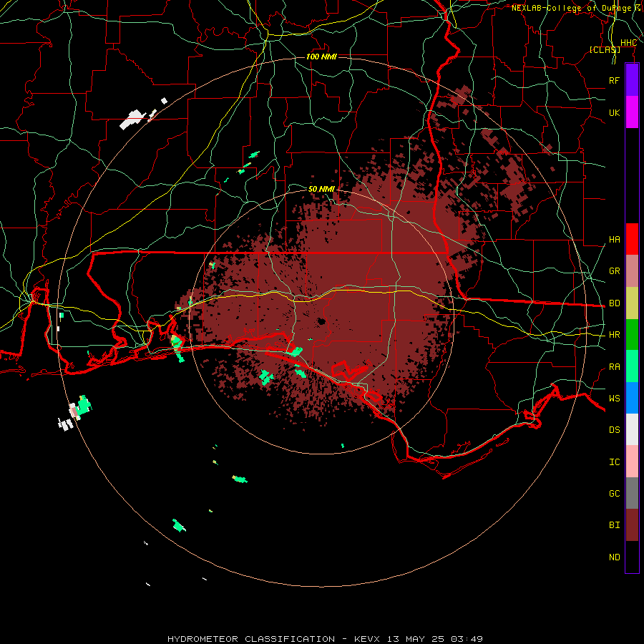Click the RA legend label
This screenshot has width=644, height=644.
tap(614, 367)
